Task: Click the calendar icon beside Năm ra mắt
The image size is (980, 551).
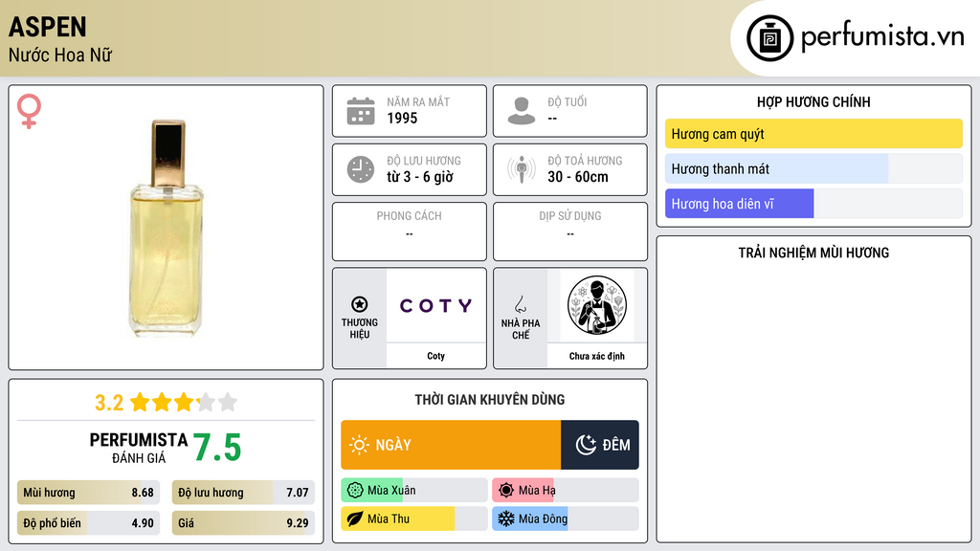Action: click(361, 111)
